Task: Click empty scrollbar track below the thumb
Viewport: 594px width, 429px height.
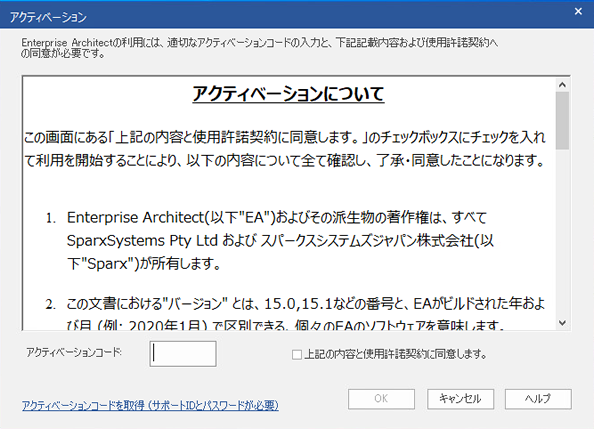Action: (563, 233)
